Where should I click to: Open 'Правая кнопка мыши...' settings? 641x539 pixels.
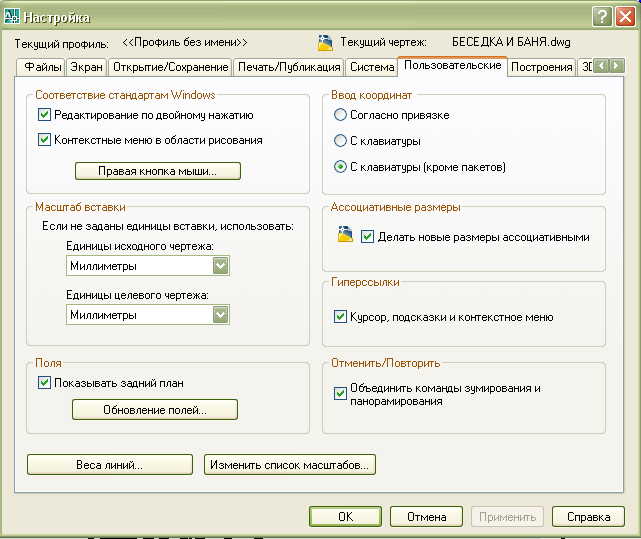click(157, 171)
